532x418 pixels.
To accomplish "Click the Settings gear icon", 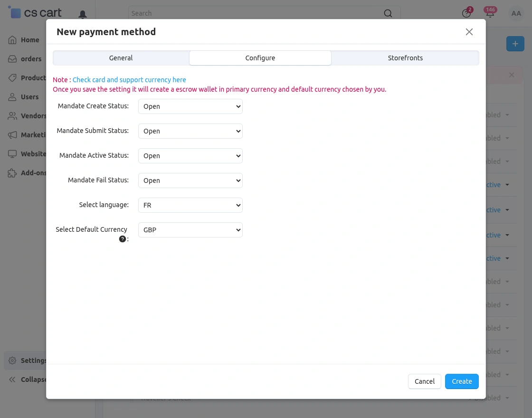I will tap(12, 361).
